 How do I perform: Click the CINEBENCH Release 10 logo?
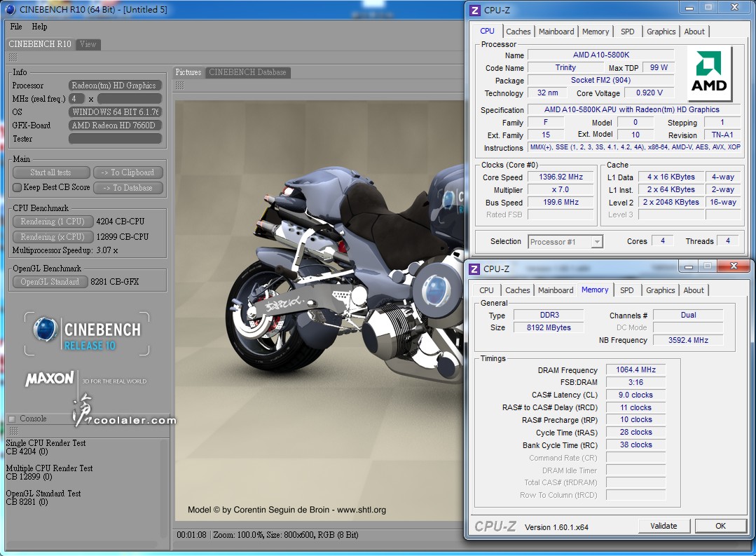[87, 334]
